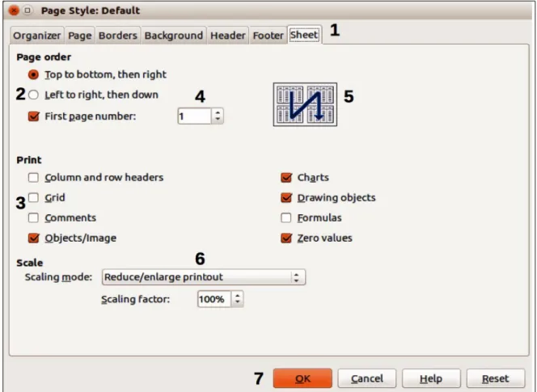Toggle Zero values checkbox

point(286,238)
